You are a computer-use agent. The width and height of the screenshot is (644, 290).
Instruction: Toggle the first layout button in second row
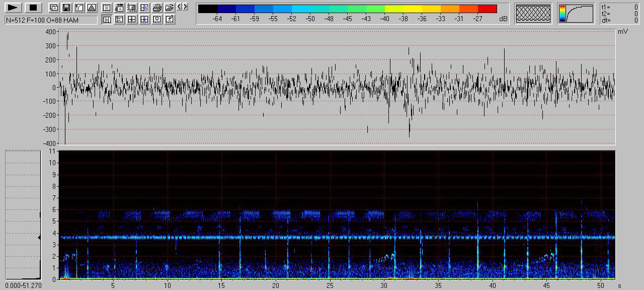click(107, 19)
